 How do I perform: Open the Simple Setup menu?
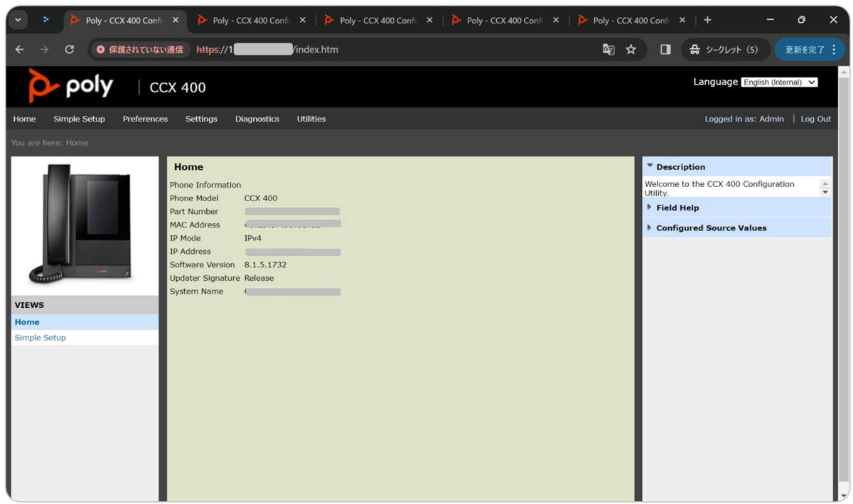pyautogui.click(x=79, y=119)
